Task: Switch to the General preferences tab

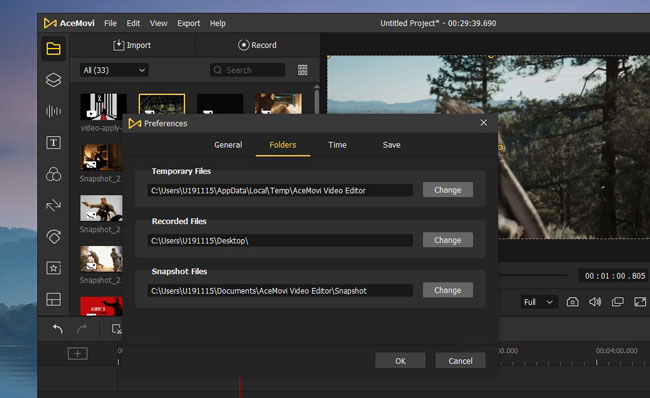Action: (x=228, y=145)
